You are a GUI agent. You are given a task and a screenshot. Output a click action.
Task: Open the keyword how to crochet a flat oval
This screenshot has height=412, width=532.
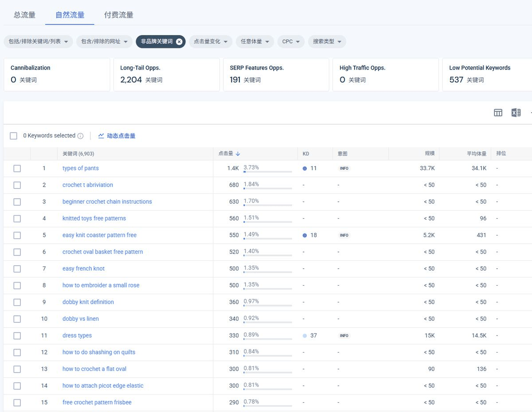point(94,369)
